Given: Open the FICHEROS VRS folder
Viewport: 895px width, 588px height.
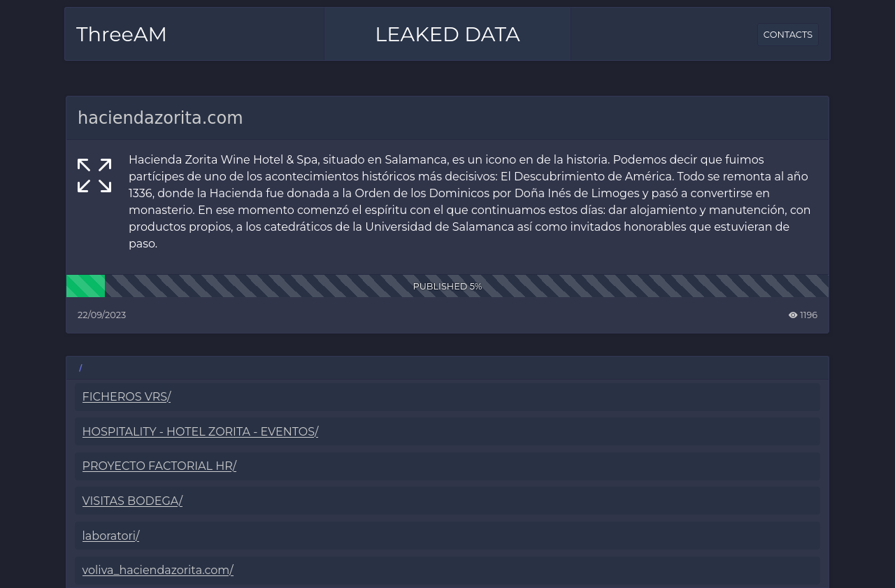Looking at the screenshot, I should [x=127, y=397].
